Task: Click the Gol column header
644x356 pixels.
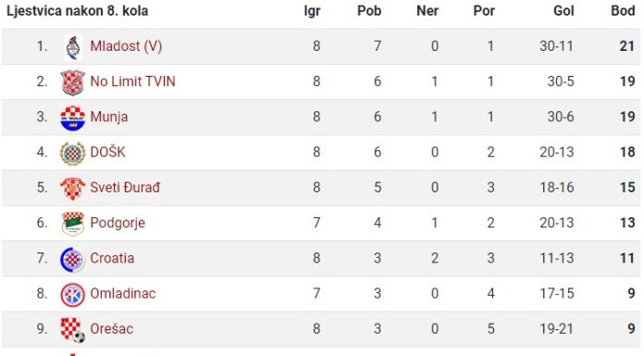Action: click(x=563, y=11)
